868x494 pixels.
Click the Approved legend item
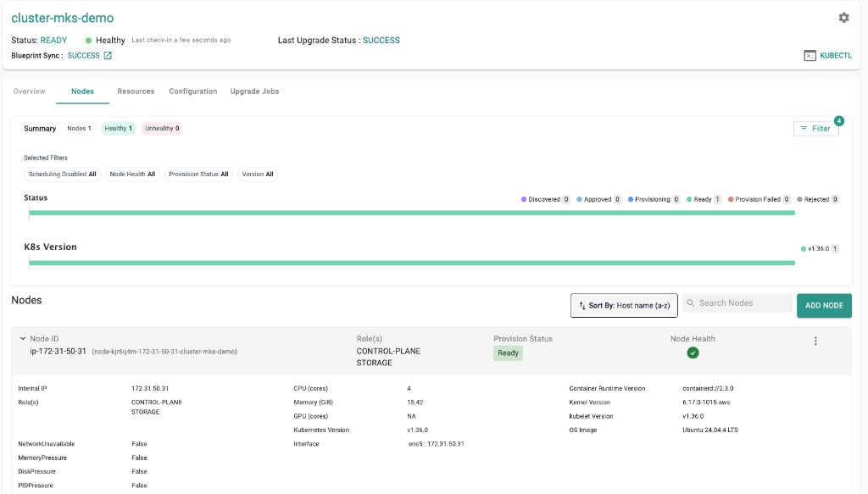[x=598, y=199]
